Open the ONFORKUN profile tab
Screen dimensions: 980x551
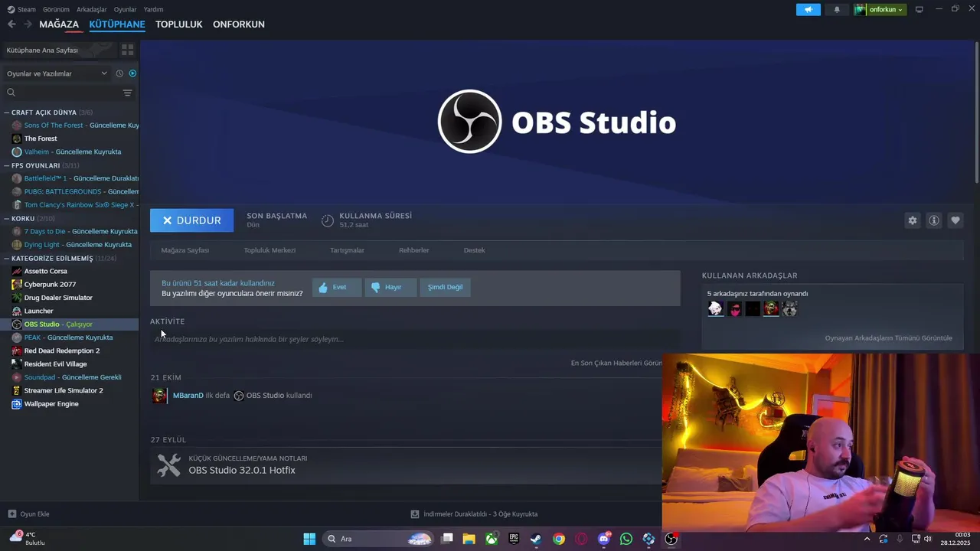tap(239, 24)
